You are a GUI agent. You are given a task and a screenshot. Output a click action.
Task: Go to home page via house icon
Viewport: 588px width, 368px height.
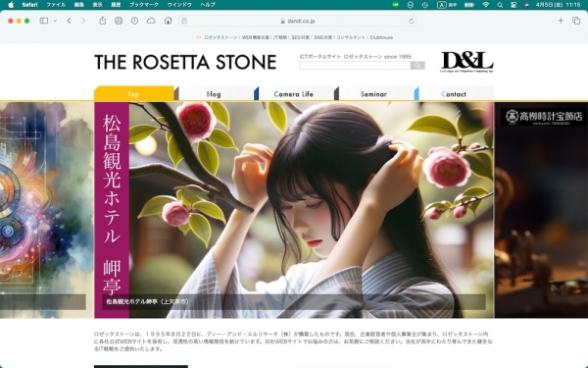click(168, 21)
